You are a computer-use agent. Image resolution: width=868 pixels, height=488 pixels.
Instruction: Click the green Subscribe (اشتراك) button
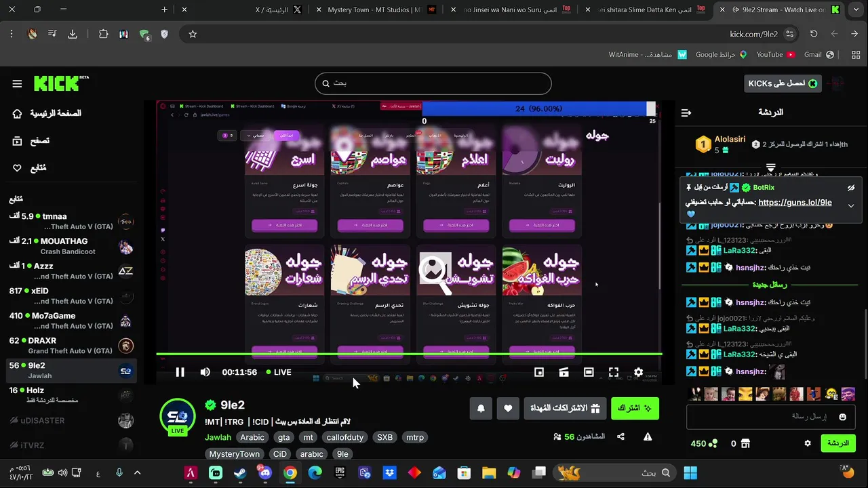(x=635, y=408)
